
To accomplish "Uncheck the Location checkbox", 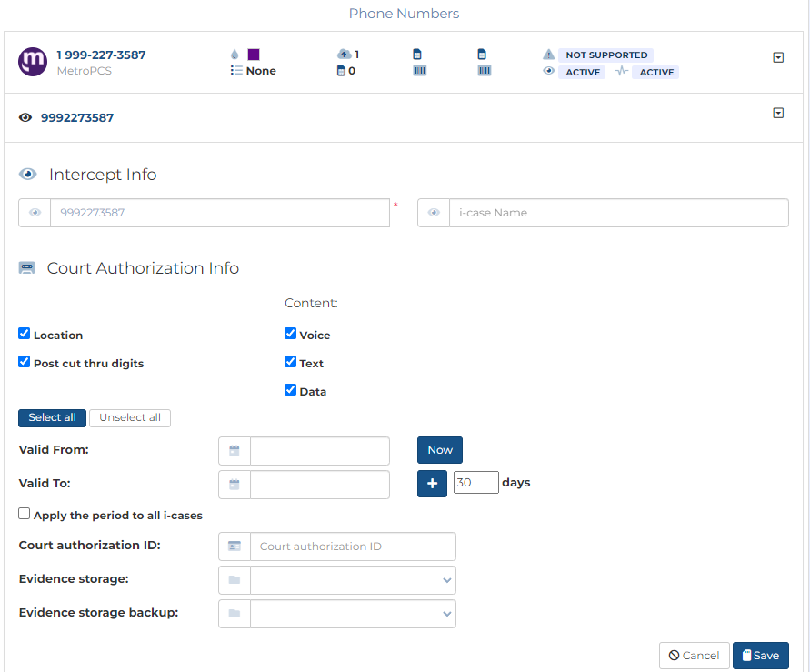I will [25, 334].
